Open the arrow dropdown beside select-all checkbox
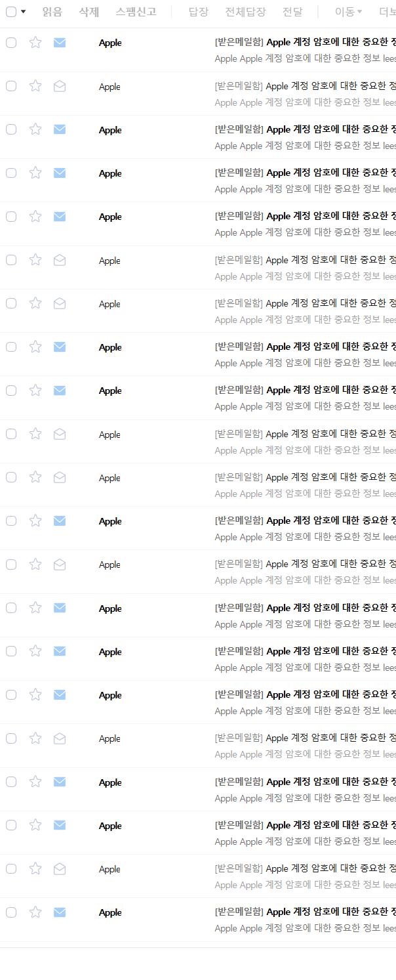 [x=24, y=12]
